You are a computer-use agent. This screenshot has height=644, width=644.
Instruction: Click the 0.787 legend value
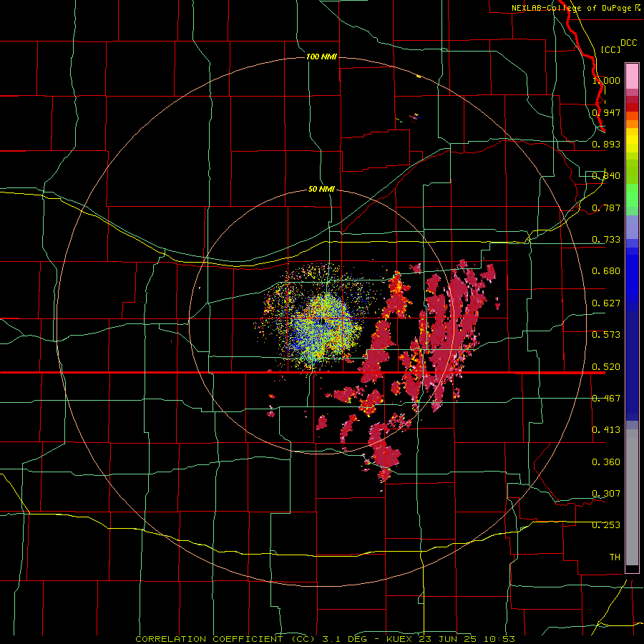[x=606, y=208]
